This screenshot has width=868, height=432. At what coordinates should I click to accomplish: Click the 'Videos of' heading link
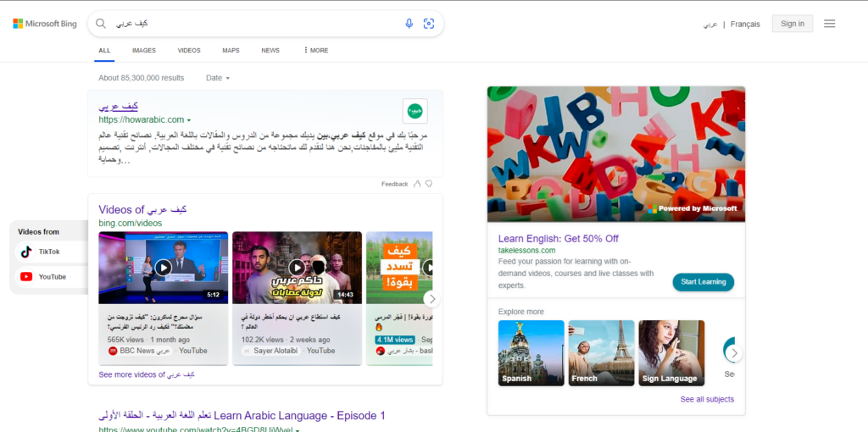pyautogui.click(x=142, y=209)
